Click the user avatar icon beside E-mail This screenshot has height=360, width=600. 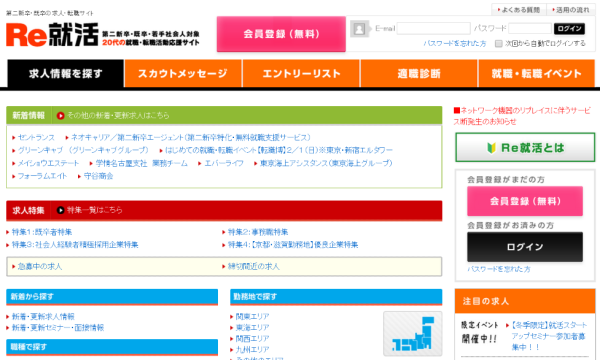[359, 29]
